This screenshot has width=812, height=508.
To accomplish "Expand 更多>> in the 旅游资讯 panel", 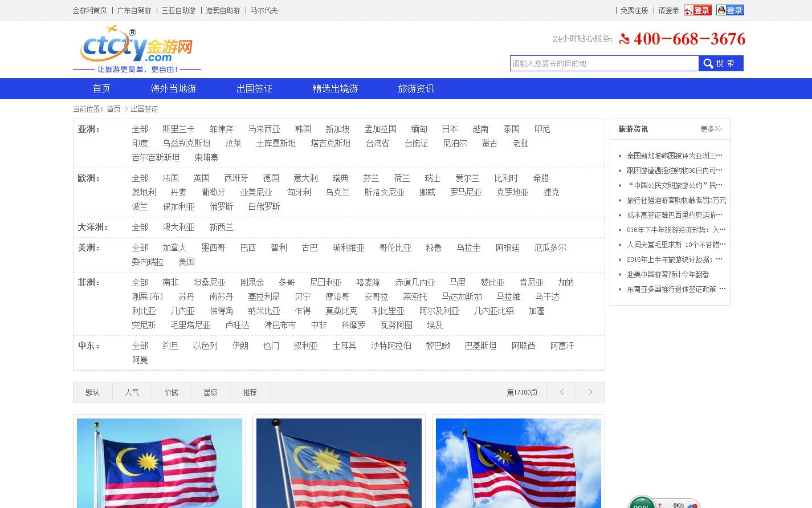I will [711, 129].
